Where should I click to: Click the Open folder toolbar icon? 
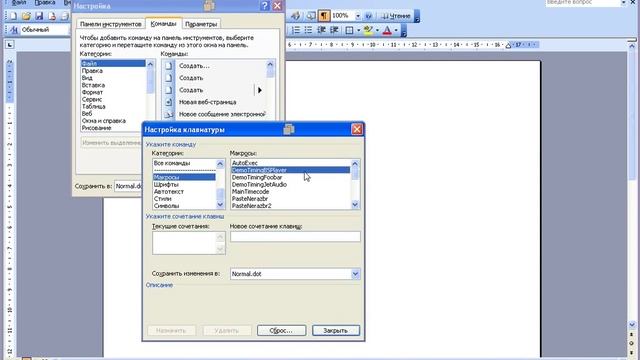pos(26,16)
